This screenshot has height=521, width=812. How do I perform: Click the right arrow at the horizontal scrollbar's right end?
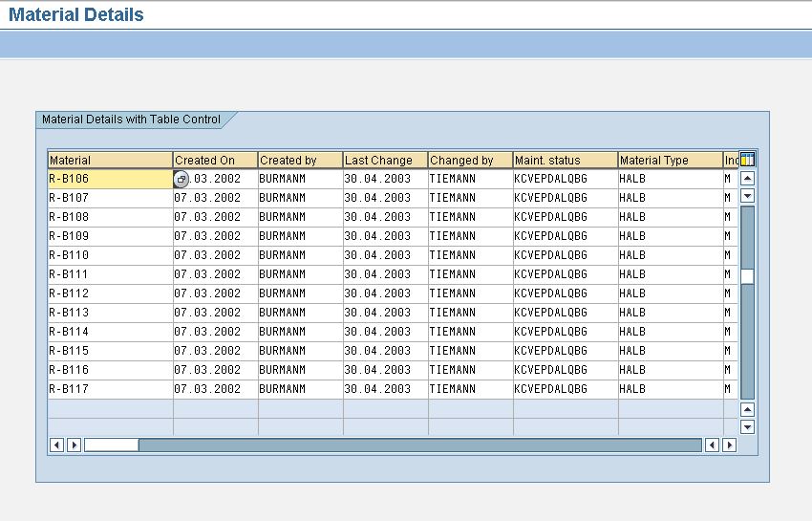[x=730, y=445]
